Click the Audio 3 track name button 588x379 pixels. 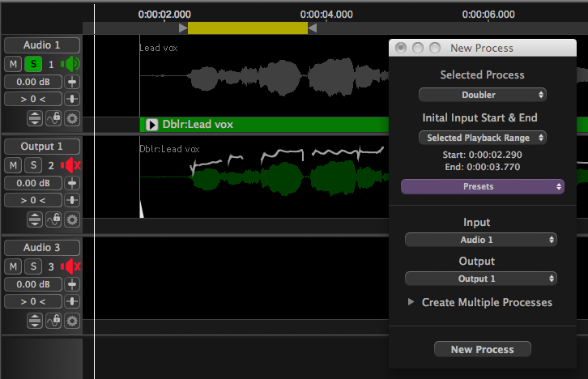click(x=41, y=248)
